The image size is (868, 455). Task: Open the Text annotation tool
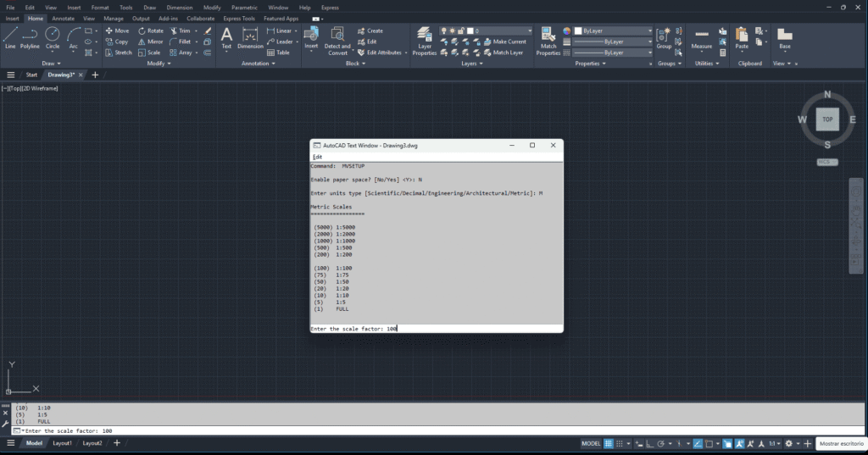tap(226, 38)
